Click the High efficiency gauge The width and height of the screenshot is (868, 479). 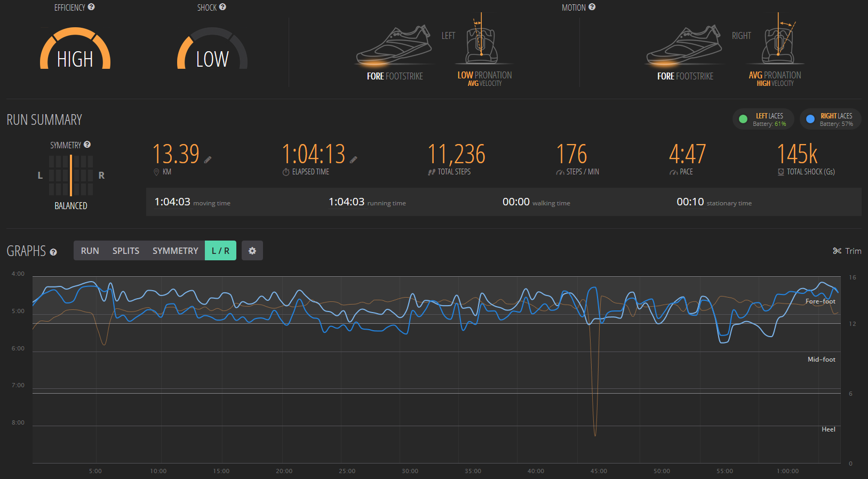(75, 50)
